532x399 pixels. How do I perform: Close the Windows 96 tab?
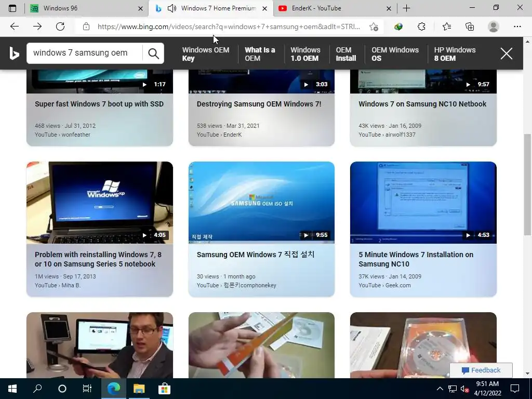pyautogui.click(x=140, y=8)
